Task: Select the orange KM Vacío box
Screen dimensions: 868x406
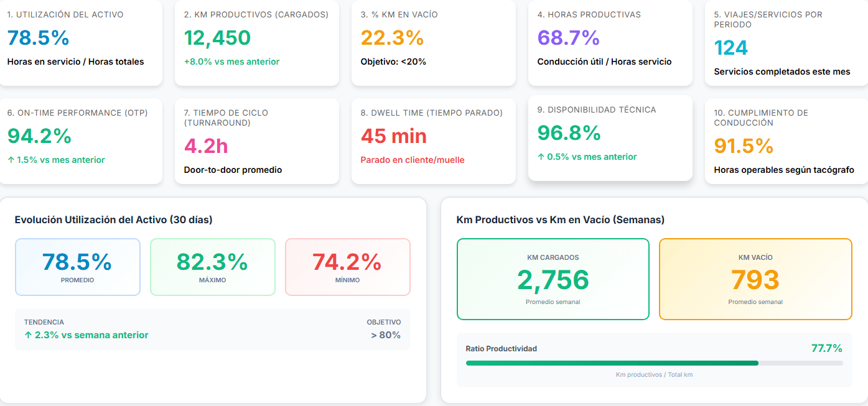Action: [x=755, y=279]
